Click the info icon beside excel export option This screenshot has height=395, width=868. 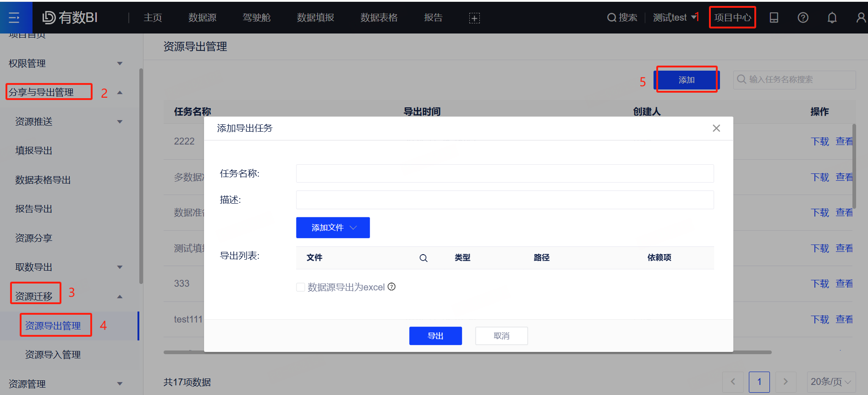(392, 287)
